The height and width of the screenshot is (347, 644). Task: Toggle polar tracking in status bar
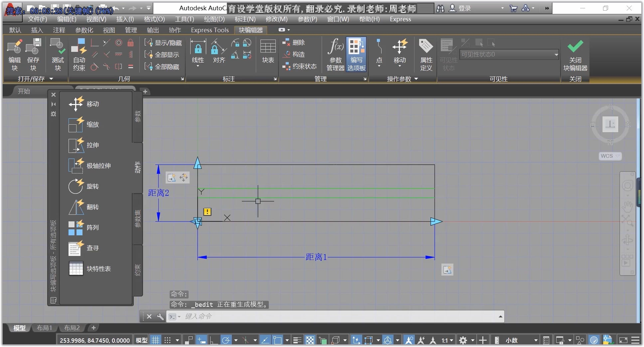click(226, 340)
